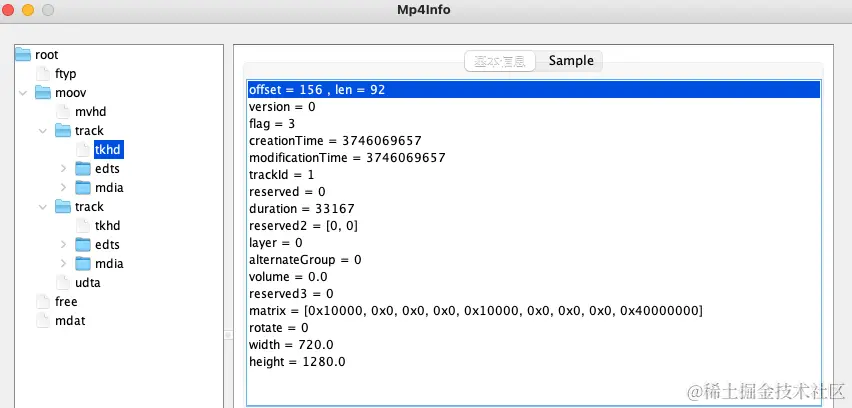The height and width of the screenshot is (408, 852).
Task: Select the 'alternateGroup = 0' row
Action: tap(534, 260)
